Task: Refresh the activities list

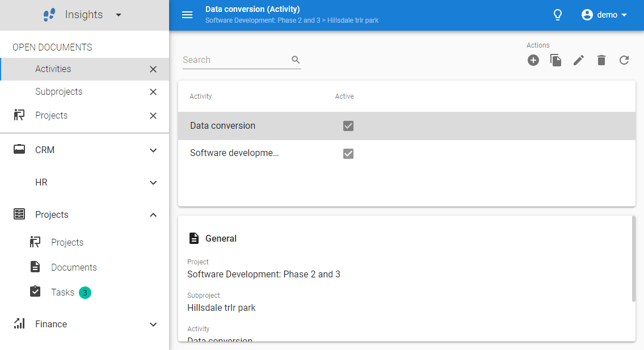Action: pos(624,60)
